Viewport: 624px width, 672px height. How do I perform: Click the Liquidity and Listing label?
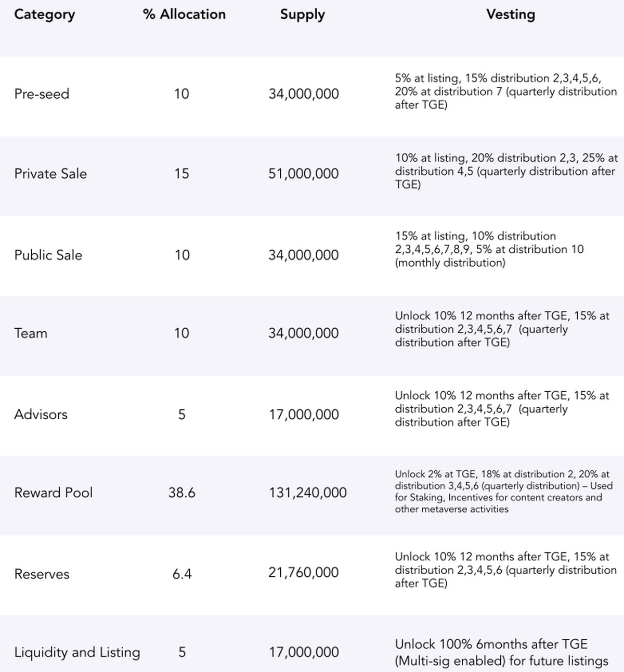pos(77,652)
